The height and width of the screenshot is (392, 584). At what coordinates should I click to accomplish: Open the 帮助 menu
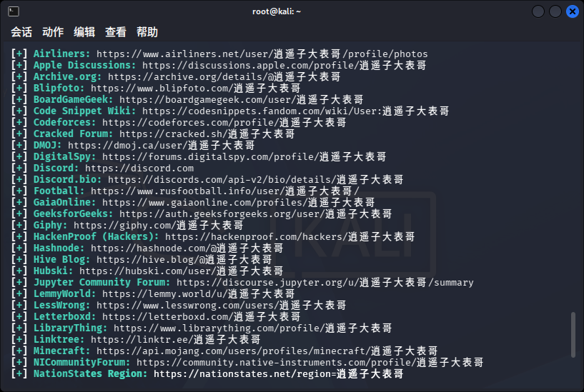point(147,32)
